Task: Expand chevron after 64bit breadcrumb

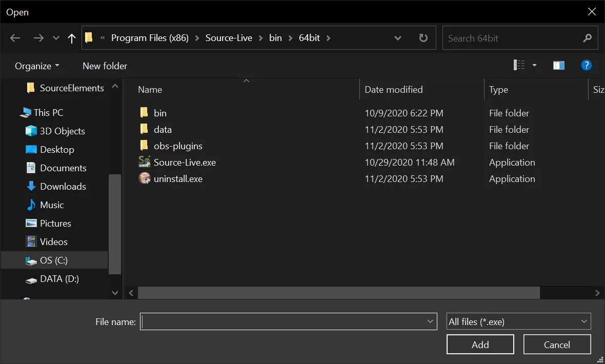Action: tap(329, 38)
